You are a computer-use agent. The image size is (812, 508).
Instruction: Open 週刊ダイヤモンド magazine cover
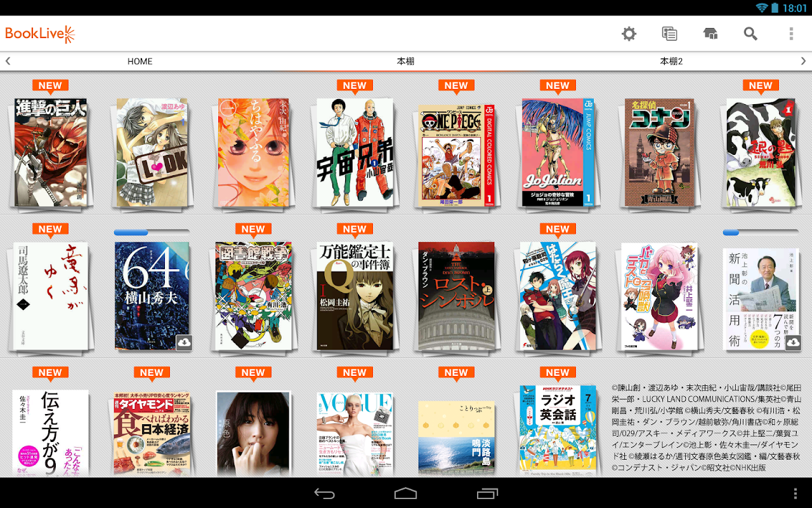click(x=152, y=435)
